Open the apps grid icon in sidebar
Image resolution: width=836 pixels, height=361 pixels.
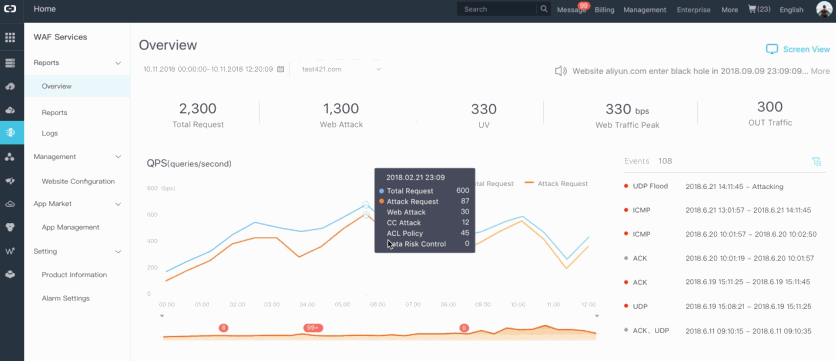click(10, 37)
